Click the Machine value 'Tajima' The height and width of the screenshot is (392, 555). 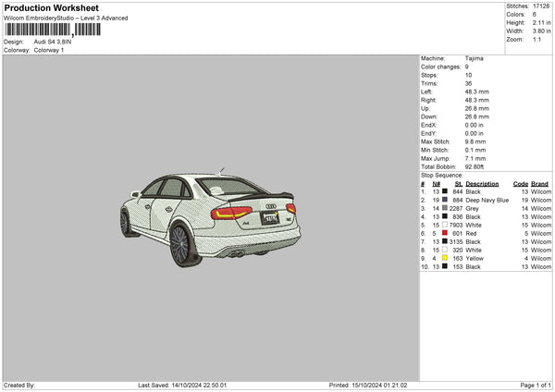coord(474,58)
